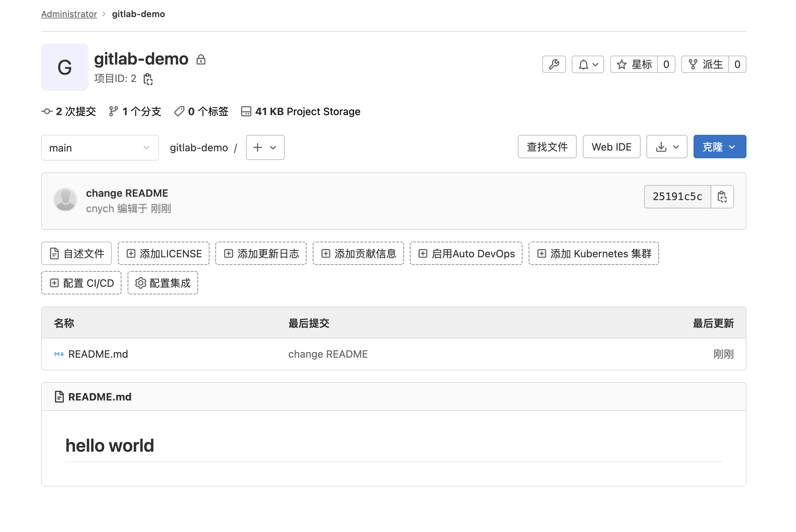Click 启用Auto DevOps button
Viewport: 796px width, 532px height.
click(x=466, y=253)
